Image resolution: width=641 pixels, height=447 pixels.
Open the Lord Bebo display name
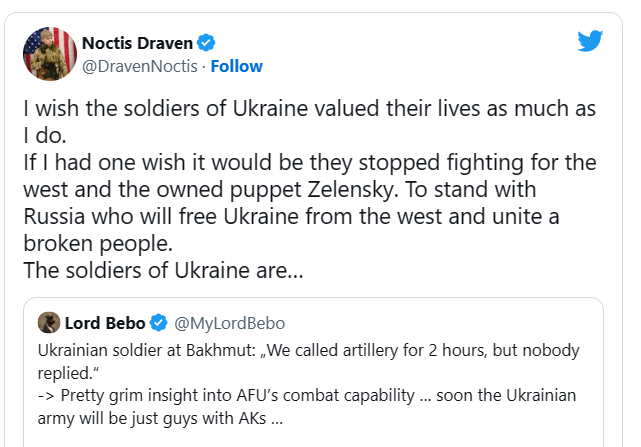pyautogui.click(x=105, y=323)
